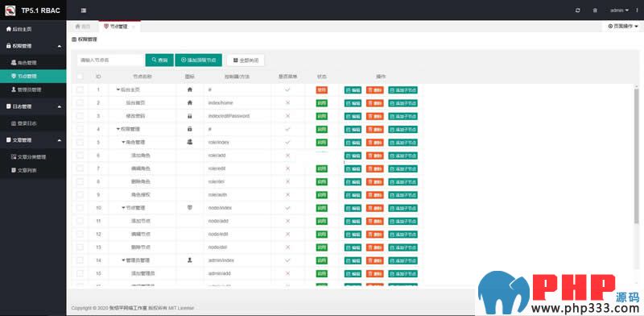Screen dimensions: 644x316
Task: Select the checkbox for row ID 10
Action: [x=80, y=208]
